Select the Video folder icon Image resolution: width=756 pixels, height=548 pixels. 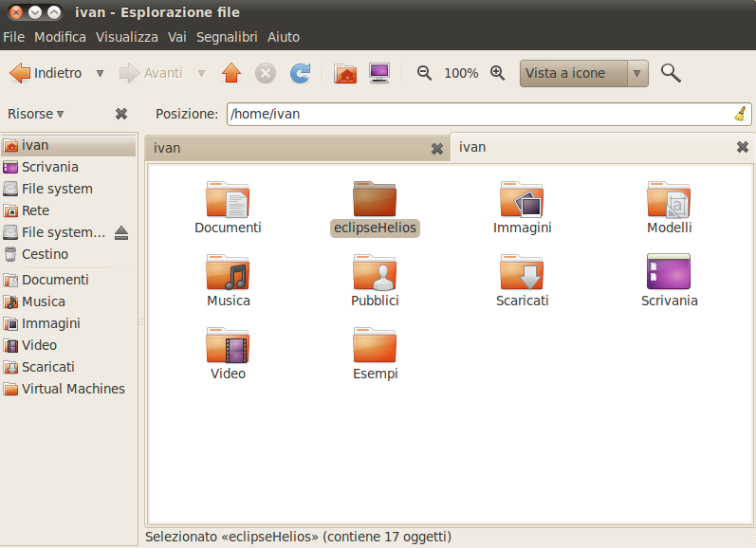click(228, 345)
